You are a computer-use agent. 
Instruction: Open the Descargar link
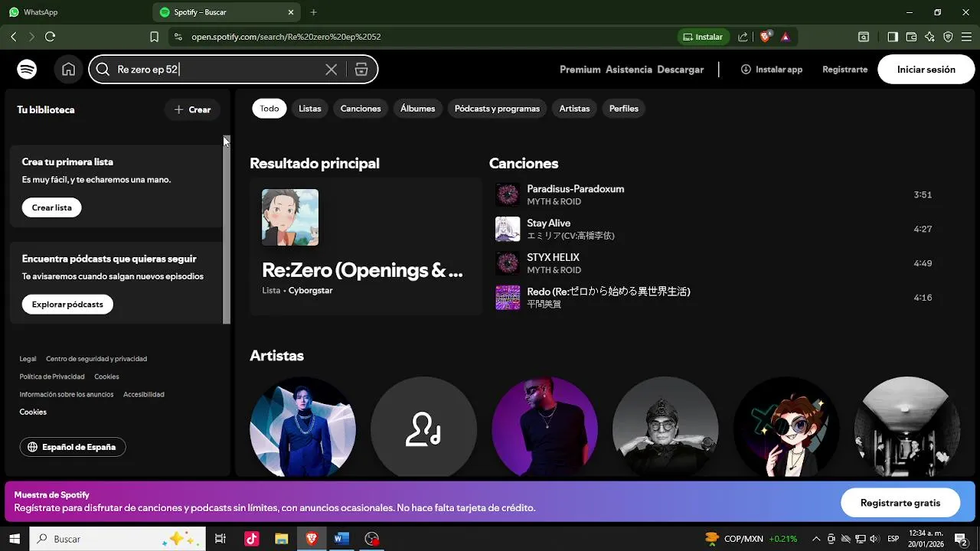[680, 69]
